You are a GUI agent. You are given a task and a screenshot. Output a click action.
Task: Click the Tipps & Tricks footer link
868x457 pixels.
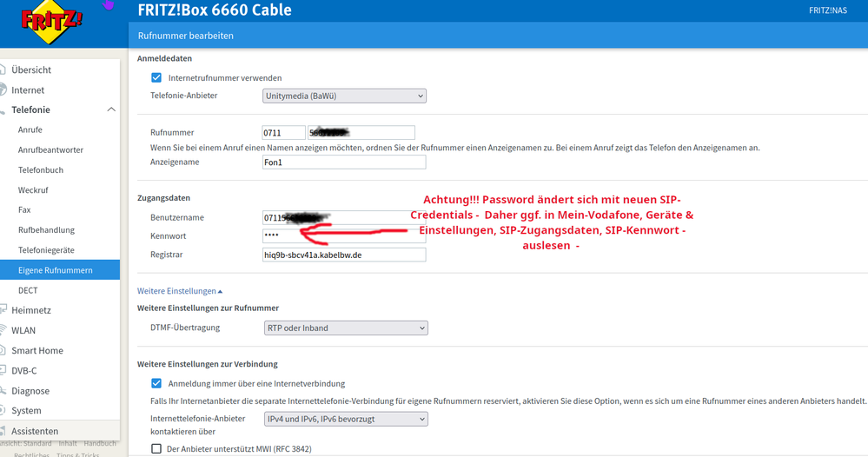[x=77, y=454]
